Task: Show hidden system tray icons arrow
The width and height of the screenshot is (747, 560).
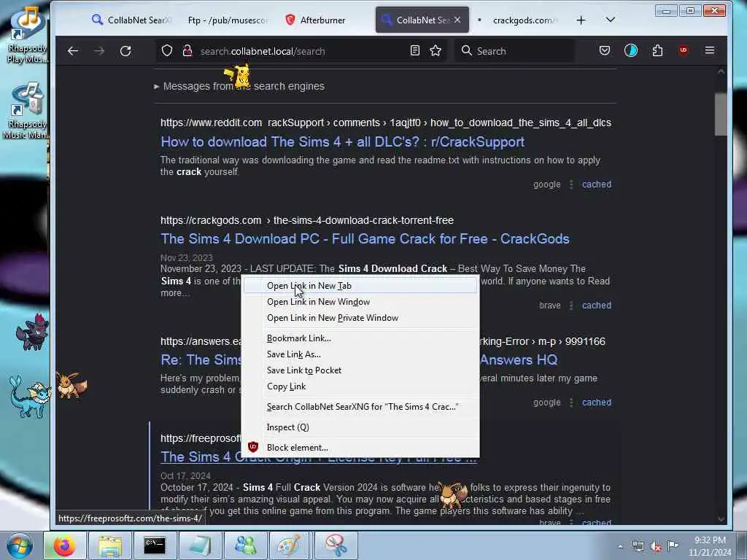Action: (620, 546)
